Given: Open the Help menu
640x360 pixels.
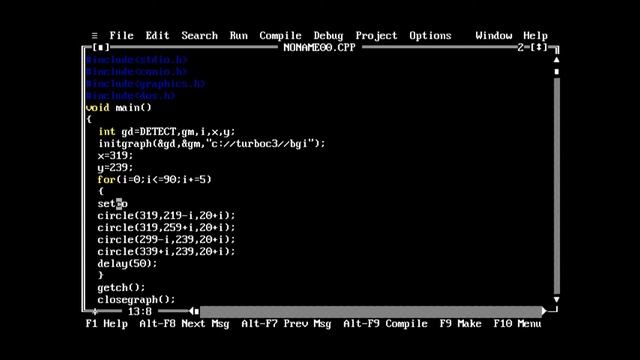Looking at the screenshot, I should [535, 36].
